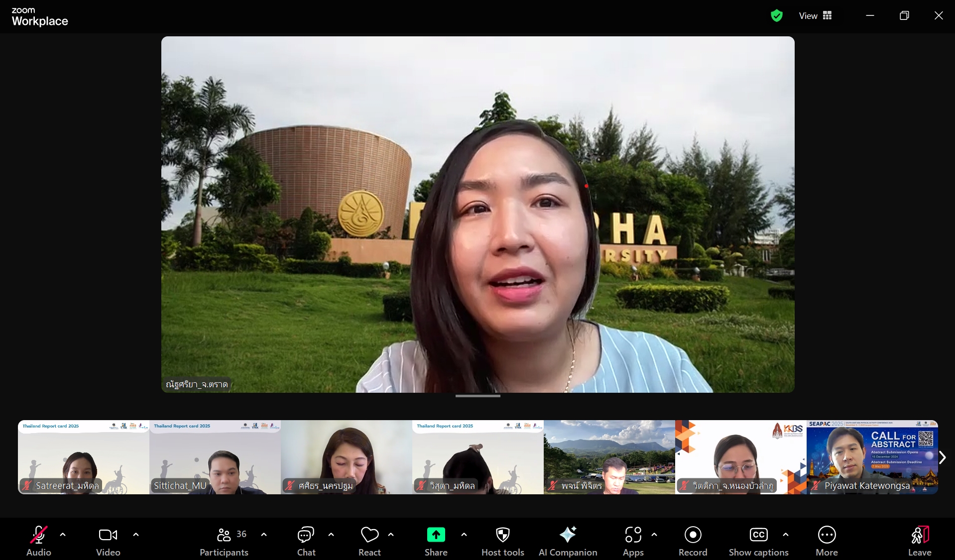Expand share options arrow
Viewport: 955px width, 560px height.
click(464, 535)
